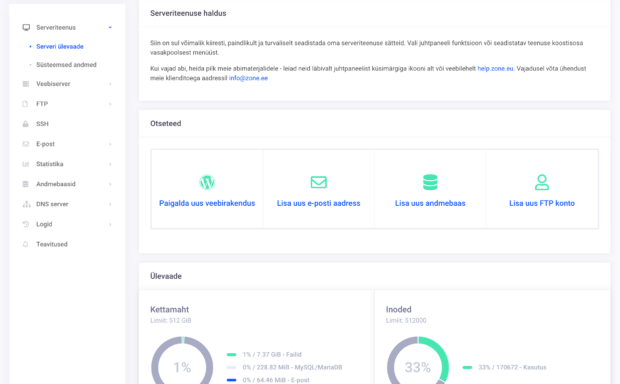The width and height of the screenshot is (620, 384).
Task: Click the 33% / 170672 - Kasutus text
Action: (x=512, y=367)
